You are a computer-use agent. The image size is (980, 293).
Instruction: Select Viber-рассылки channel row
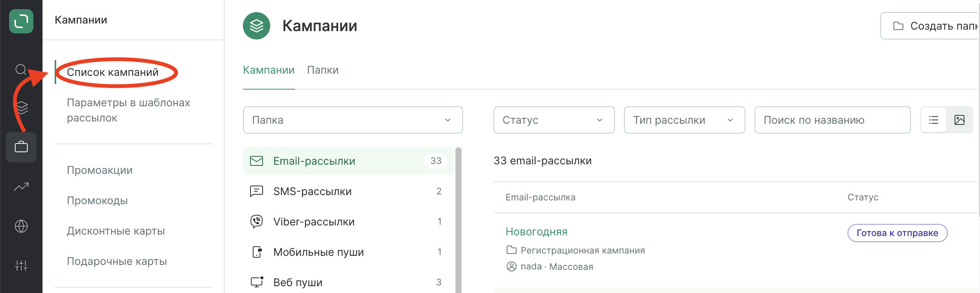348,222
